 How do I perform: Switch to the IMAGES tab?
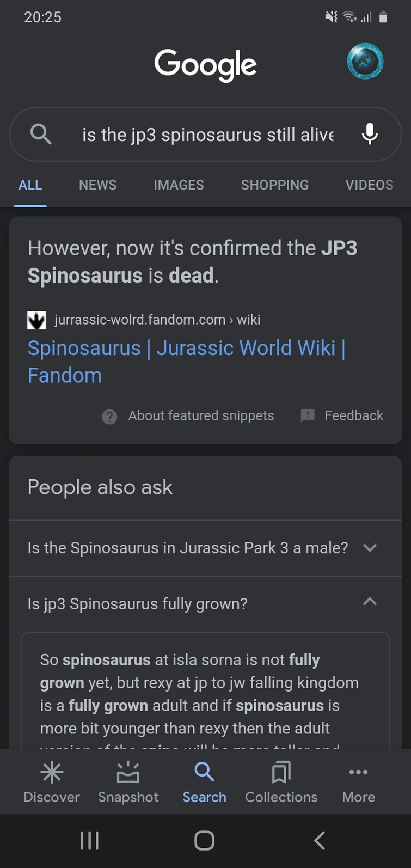pyautogui.click(x=179, y=185)
